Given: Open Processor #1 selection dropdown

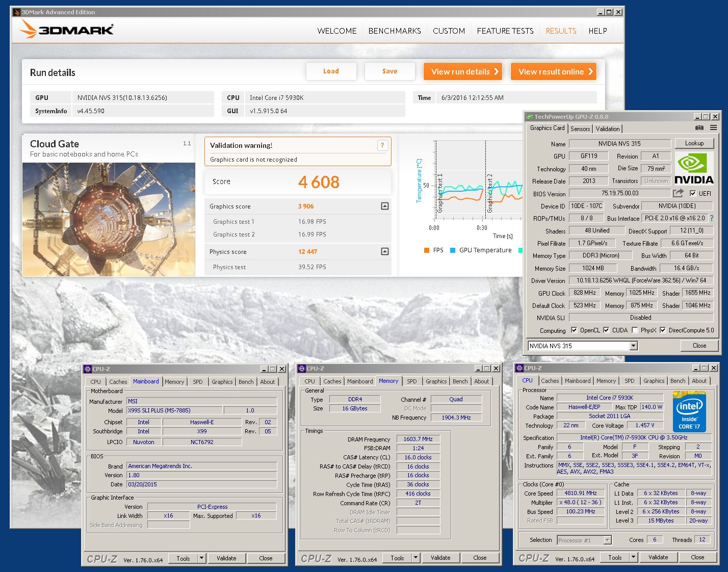Looking at the screenshot, I should coord(584,540).
